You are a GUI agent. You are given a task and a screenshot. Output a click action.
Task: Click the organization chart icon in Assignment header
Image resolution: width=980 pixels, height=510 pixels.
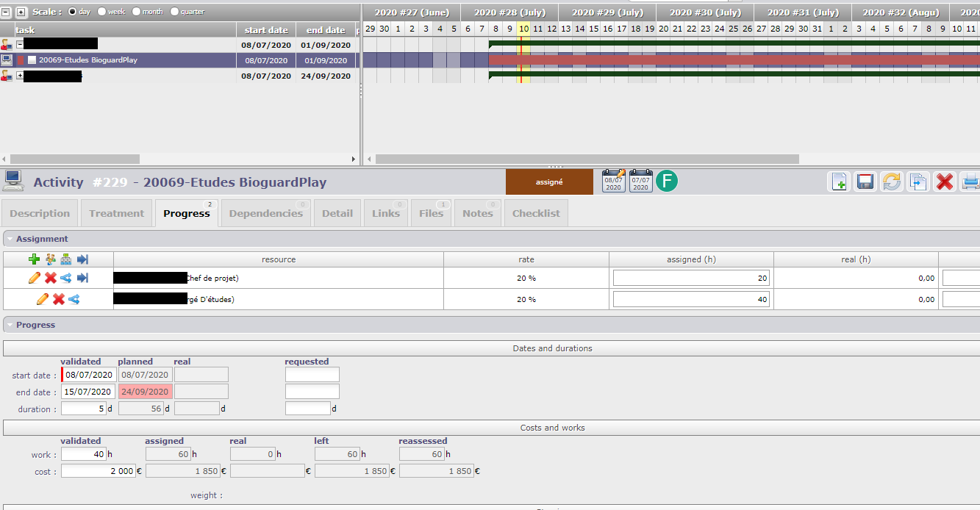pyautogui.click(x=66, y=259)
